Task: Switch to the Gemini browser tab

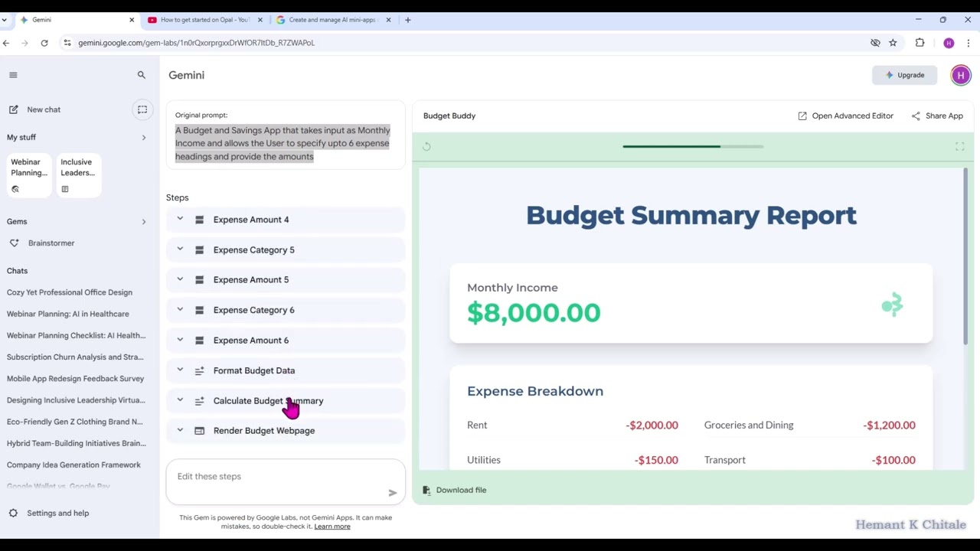Action: 77,20
